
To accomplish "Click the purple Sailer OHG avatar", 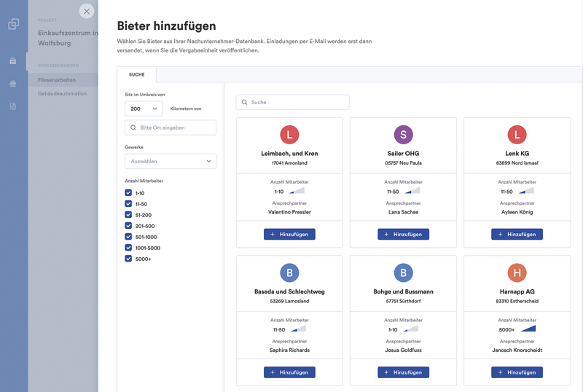I will [403, 135].
